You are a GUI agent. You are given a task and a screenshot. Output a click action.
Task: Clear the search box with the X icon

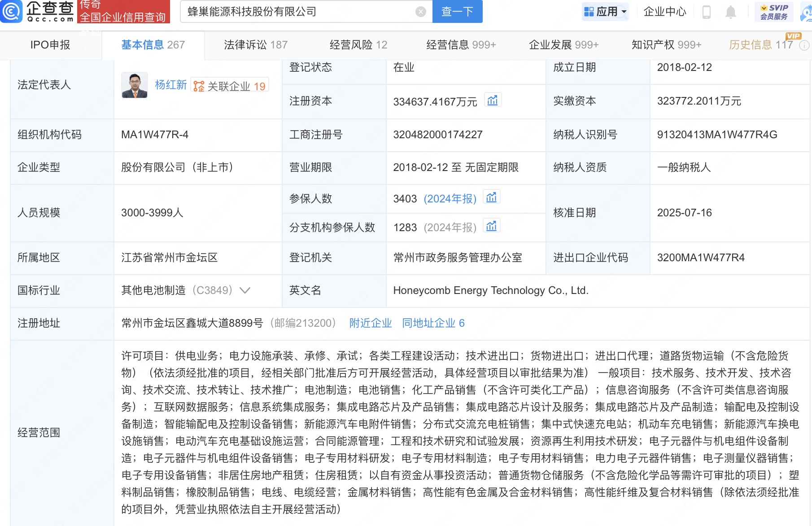[421, 12]
